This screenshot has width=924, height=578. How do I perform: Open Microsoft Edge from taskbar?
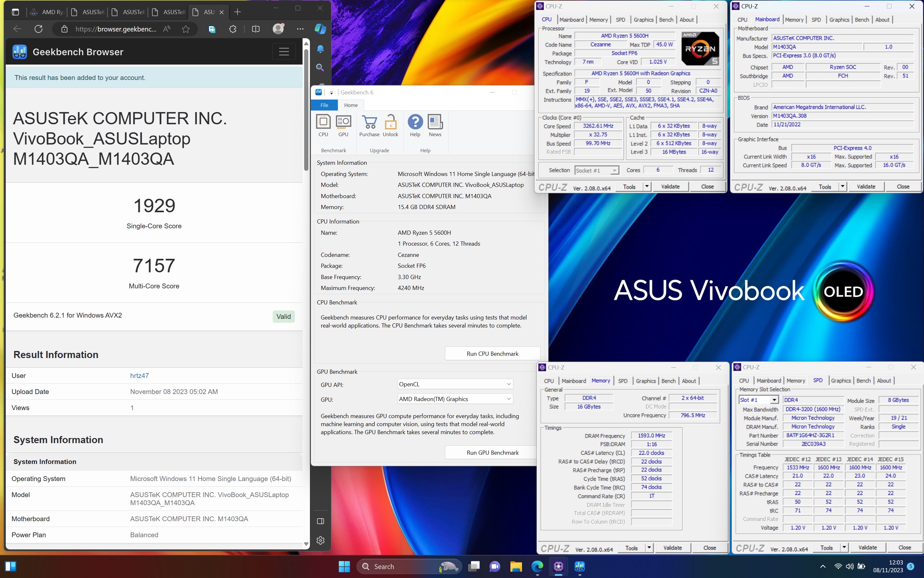point(537,566)
